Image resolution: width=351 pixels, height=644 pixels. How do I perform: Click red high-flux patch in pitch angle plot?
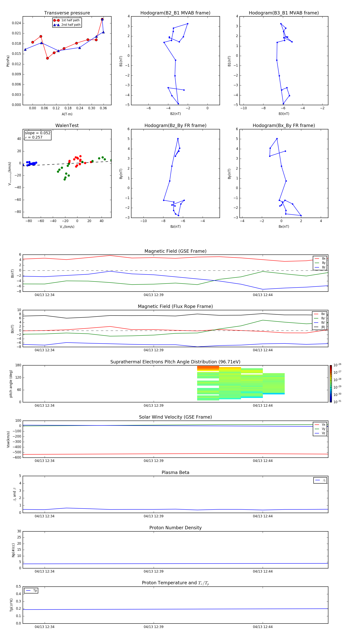208,368
